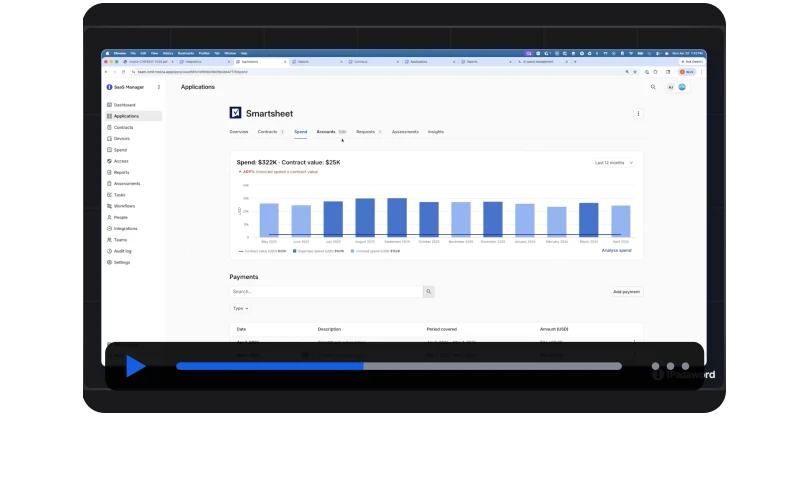Screen dimensions: 810x504
Task: Play the video with the blue play button
Action: [135, 366]
